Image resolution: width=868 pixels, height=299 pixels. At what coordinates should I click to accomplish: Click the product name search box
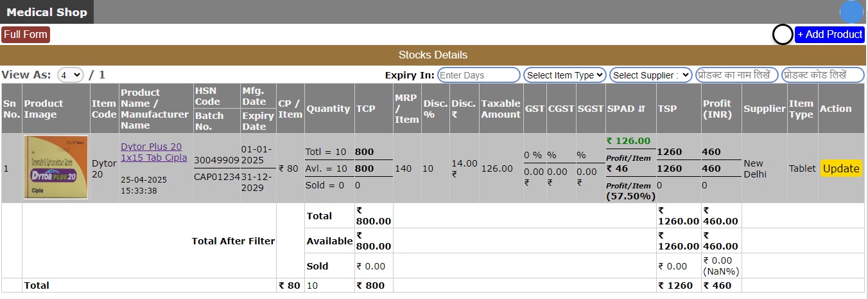click(737, 75)
